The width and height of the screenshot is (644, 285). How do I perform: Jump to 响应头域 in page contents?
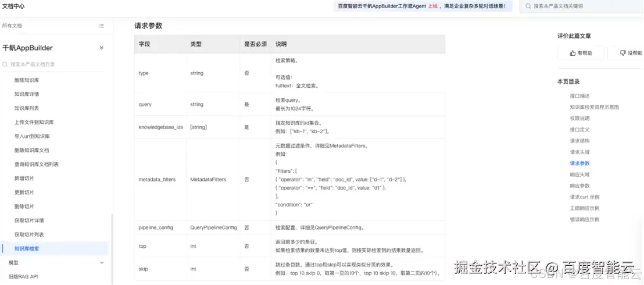(579, 174)
